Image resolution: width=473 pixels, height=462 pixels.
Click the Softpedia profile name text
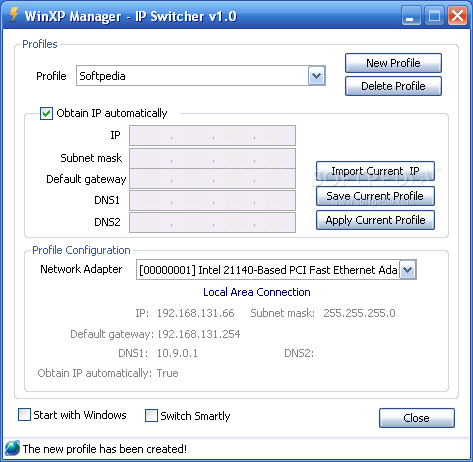pyautogui.click(x=102, y=76)
